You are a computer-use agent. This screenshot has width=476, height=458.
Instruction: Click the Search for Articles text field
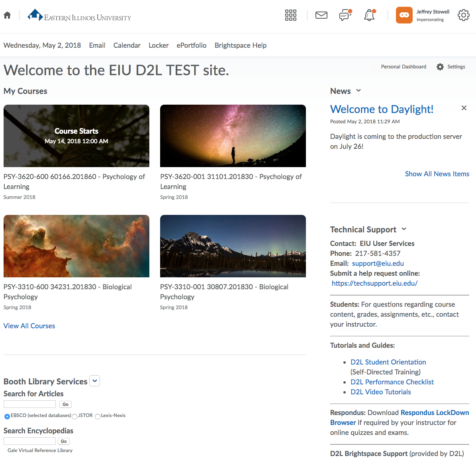coord(29,404)
